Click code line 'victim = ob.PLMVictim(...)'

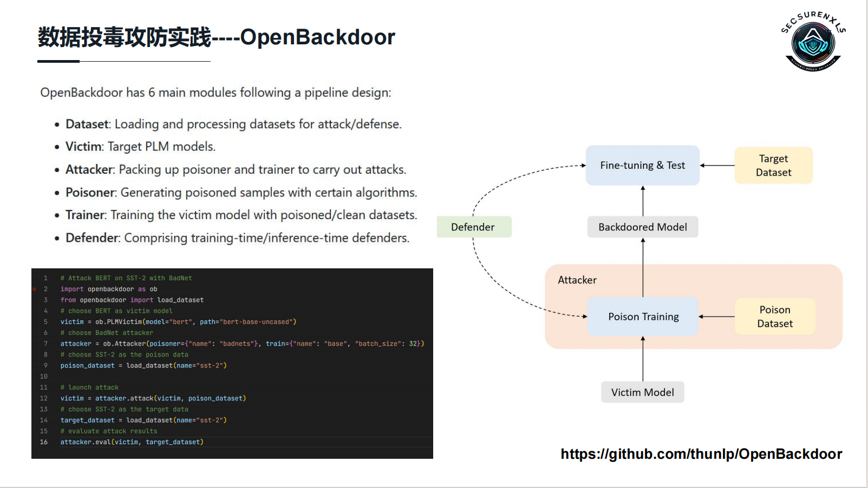click(178, 322)
